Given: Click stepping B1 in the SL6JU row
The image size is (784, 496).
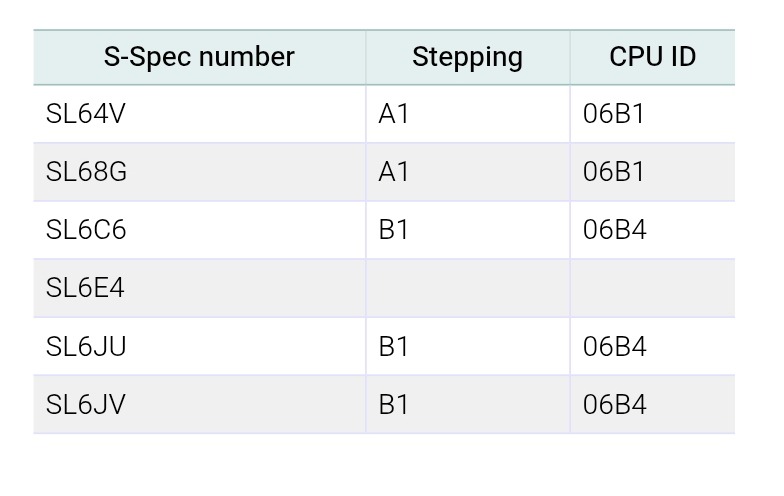Looking at the screenshot, I should coord(394,346).
